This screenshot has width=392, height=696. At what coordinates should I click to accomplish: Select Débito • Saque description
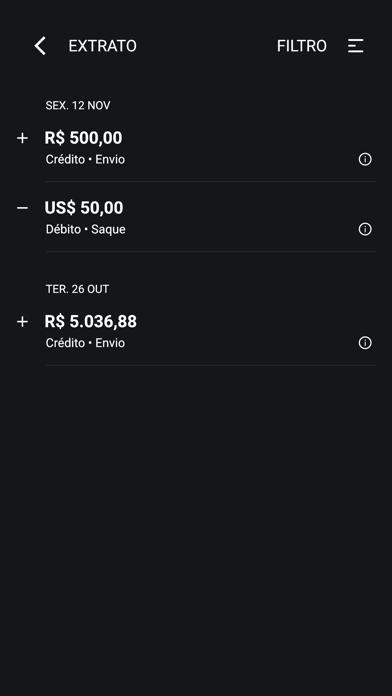[86, 229]
